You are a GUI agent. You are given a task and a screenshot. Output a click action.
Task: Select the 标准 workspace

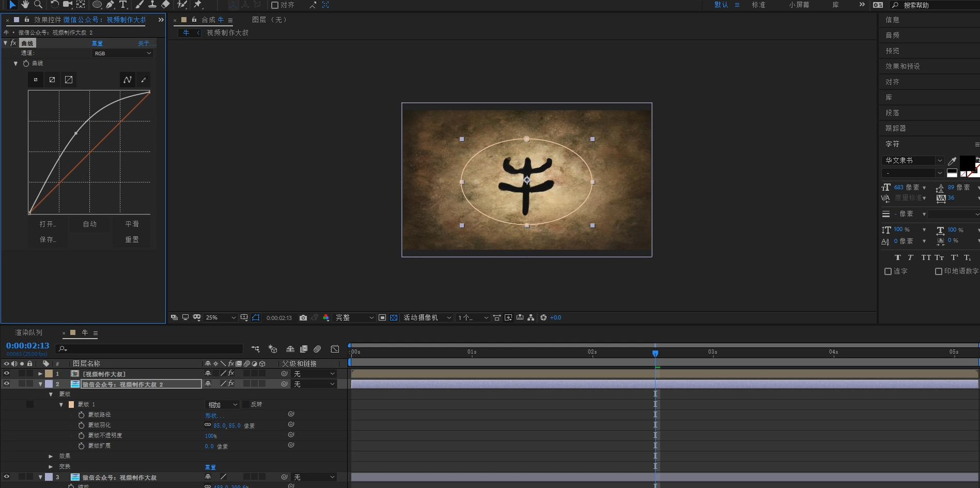pos(758,5)
